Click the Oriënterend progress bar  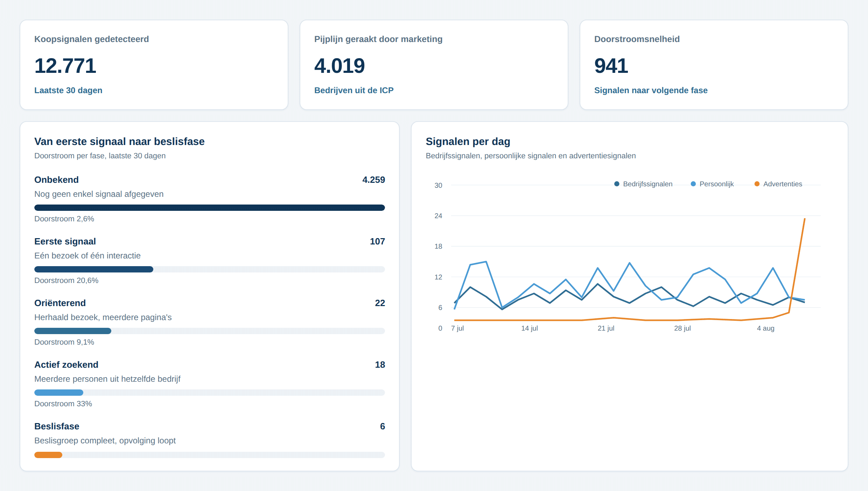(x=210, y=331)
